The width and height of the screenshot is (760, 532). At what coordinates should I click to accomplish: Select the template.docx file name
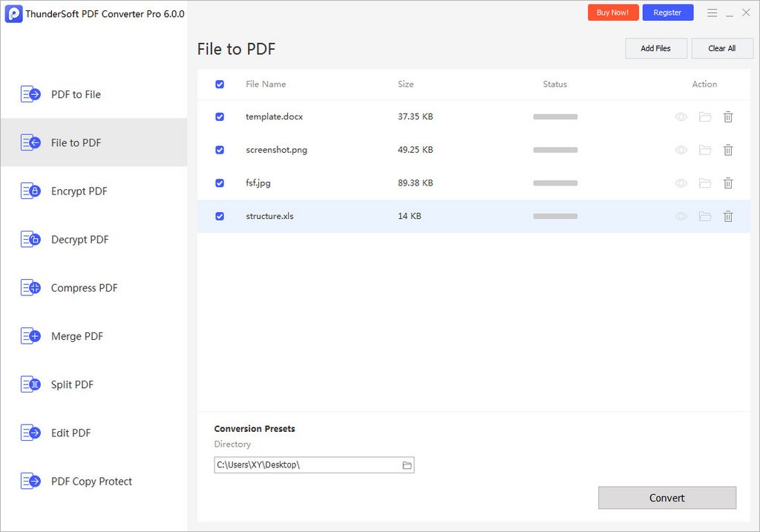tap(274, 116)
